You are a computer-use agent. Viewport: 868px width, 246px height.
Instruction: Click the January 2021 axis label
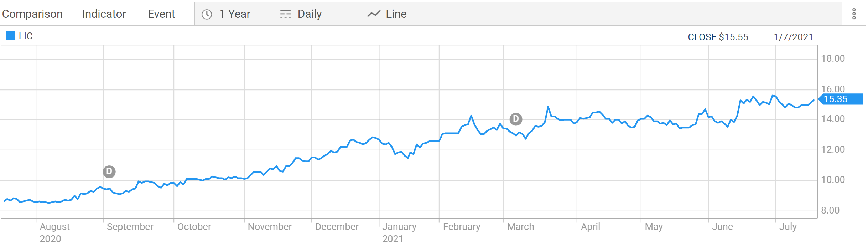click(399, 232)
